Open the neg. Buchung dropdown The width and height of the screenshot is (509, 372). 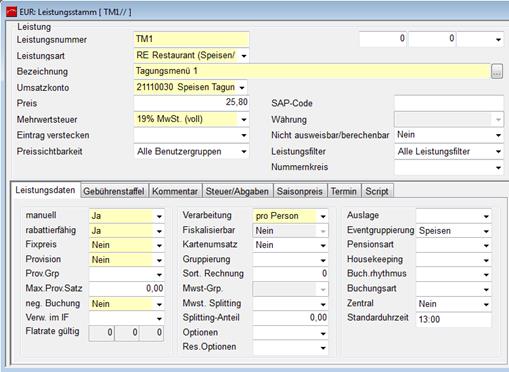[159, 304]
